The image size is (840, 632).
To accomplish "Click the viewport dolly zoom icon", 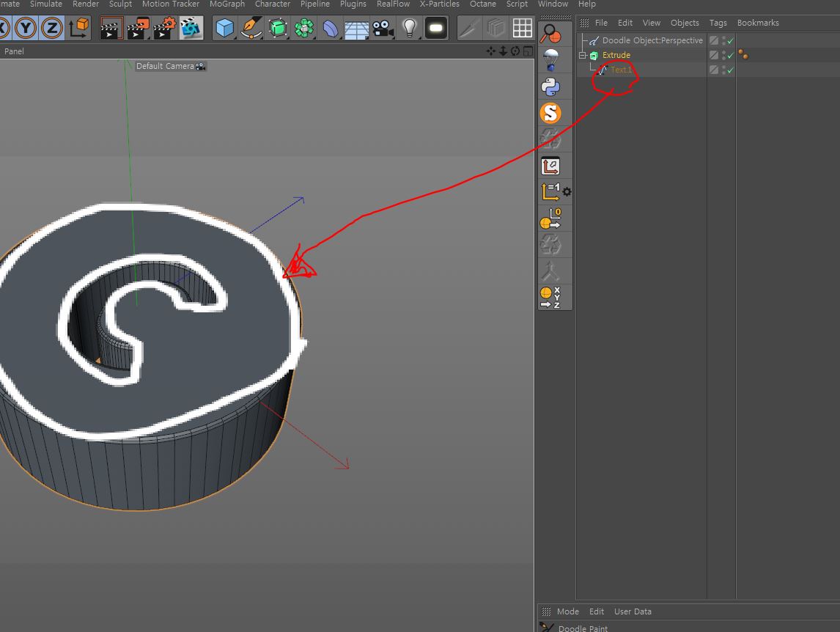I will (503, 51).
